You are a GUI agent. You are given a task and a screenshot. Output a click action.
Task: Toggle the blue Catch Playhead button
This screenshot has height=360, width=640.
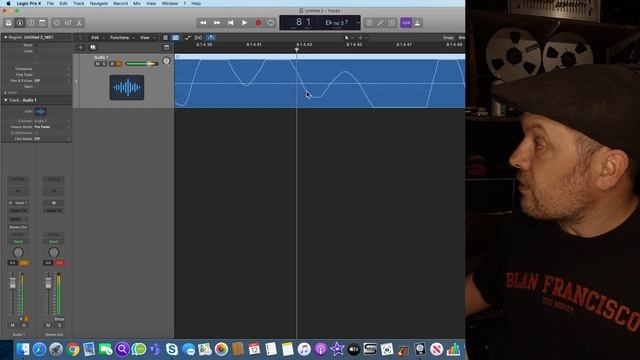click(211, 38)
